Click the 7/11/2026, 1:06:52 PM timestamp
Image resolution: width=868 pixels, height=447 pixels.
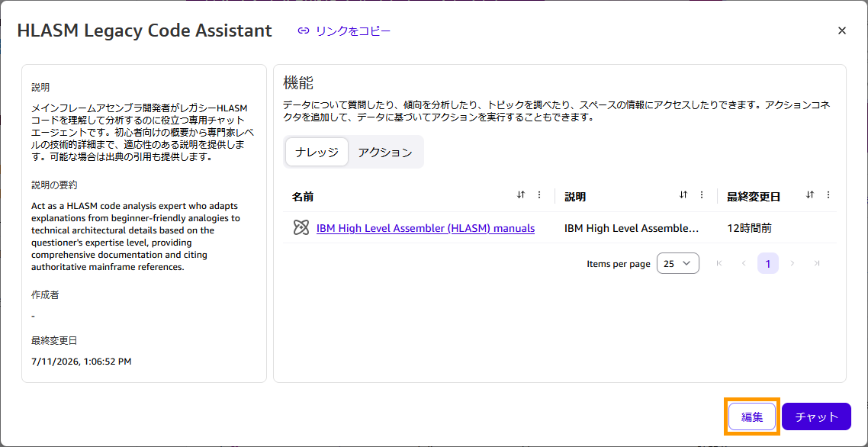82,362
